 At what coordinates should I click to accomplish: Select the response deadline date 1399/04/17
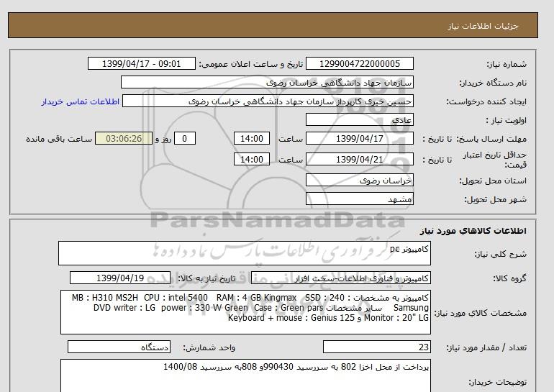point(359,138)
